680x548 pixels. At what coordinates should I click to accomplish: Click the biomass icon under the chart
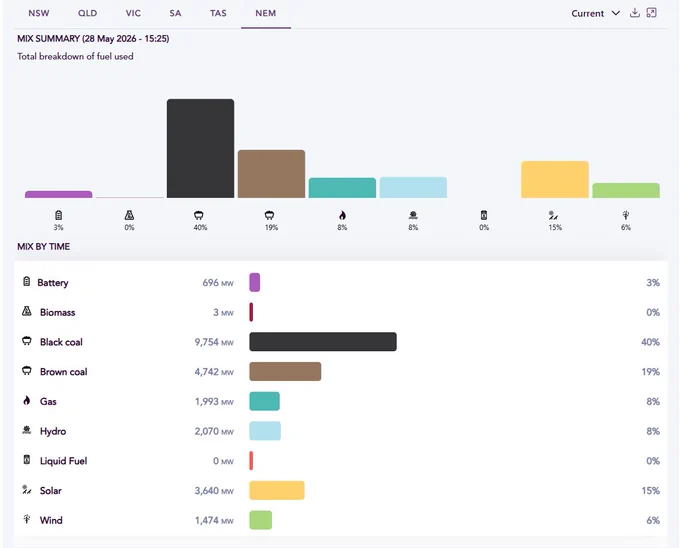coord(129,215)
